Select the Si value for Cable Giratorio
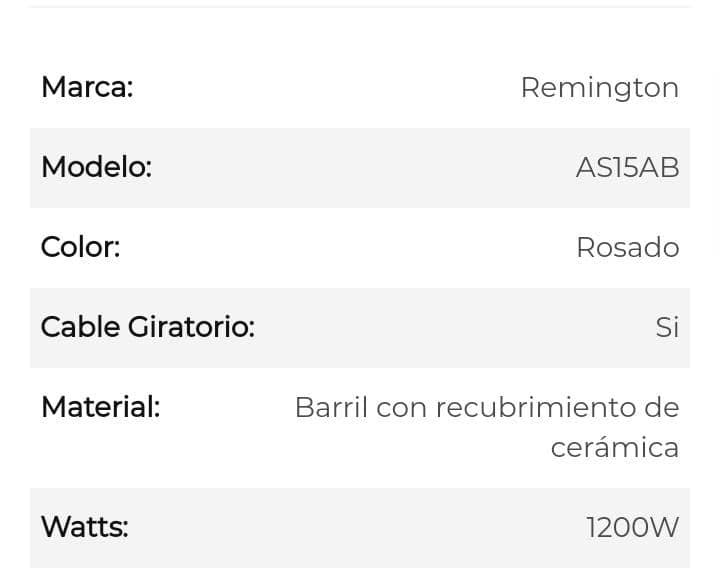 click(667, 328)
